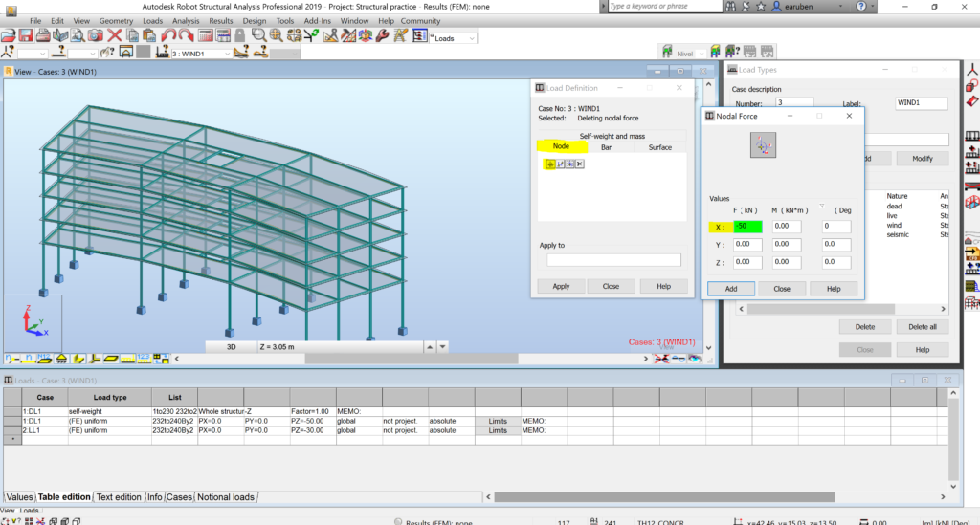
Task: Open the node selection dropdown on second toolbar
Action: click(42, 54)
